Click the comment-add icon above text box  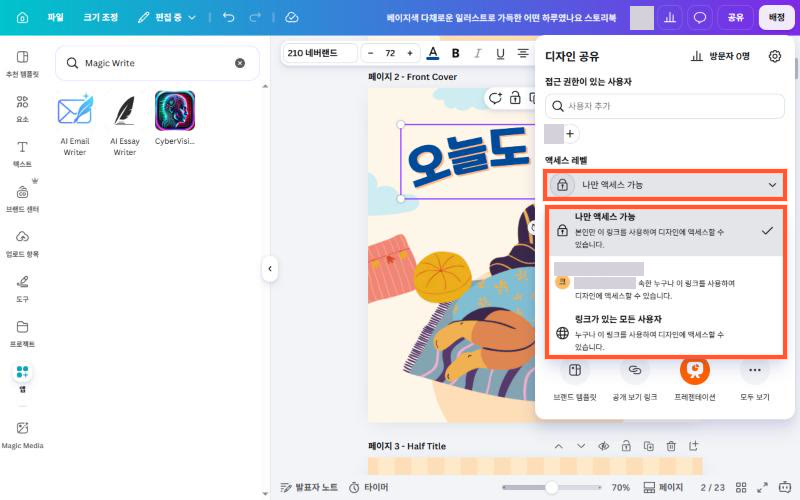click(x=495, y=98)
